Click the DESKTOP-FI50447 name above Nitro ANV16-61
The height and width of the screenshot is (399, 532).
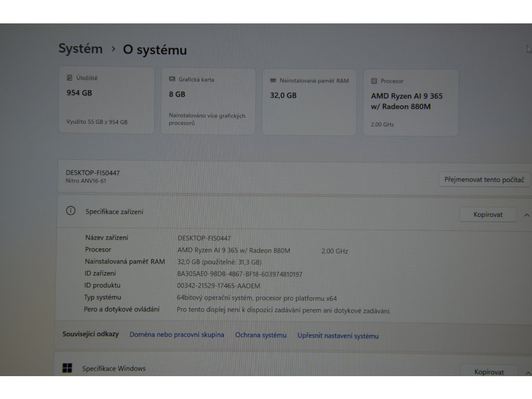coord(92,172)
